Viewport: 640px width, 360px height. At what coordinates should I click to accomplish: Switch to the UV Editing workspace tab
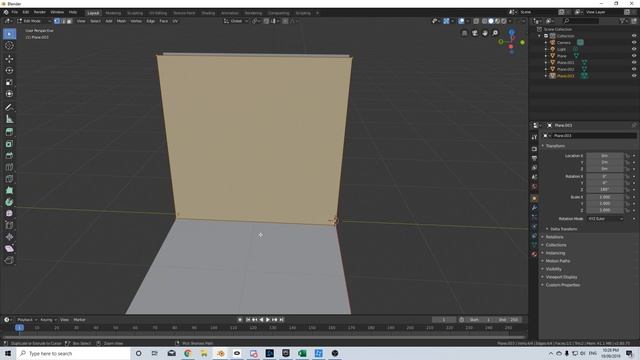[158, 13]
